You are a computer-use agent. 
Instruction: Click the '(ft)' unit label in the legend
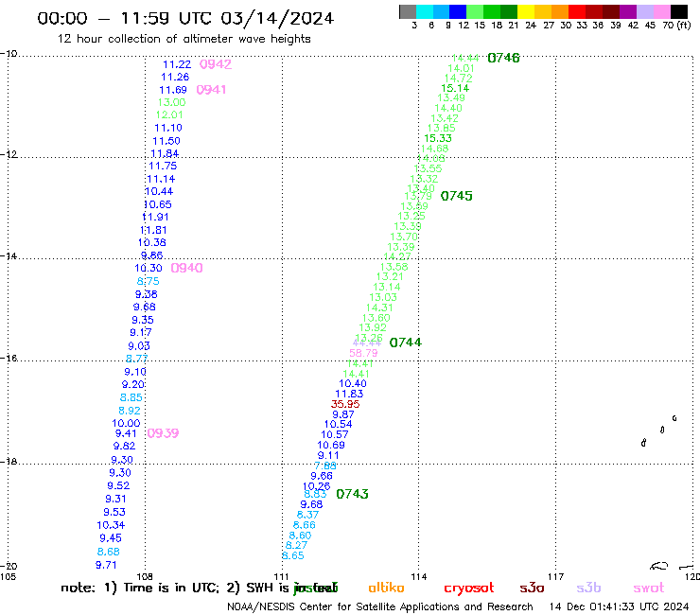point(684,25)
